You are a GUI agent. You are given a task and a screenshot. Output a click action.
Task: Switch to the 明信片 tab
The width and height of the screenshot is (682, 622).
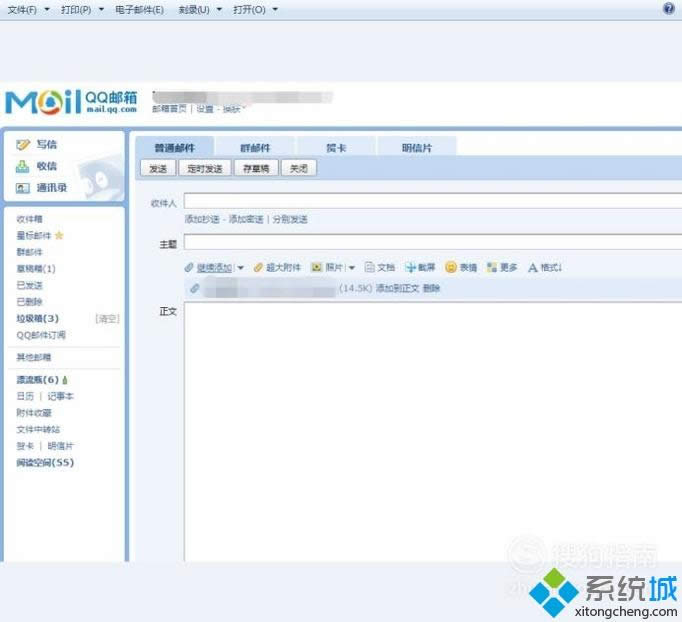pyautogui.click(x=417, y=148)
